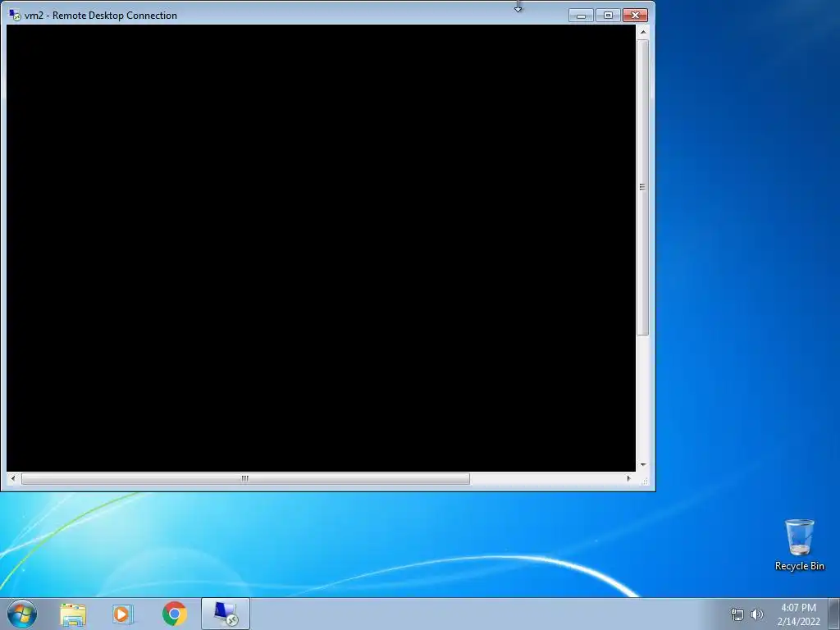Open the Recycle Bin desktop icon
Screen dimensions: 840x630
(799, 545)
